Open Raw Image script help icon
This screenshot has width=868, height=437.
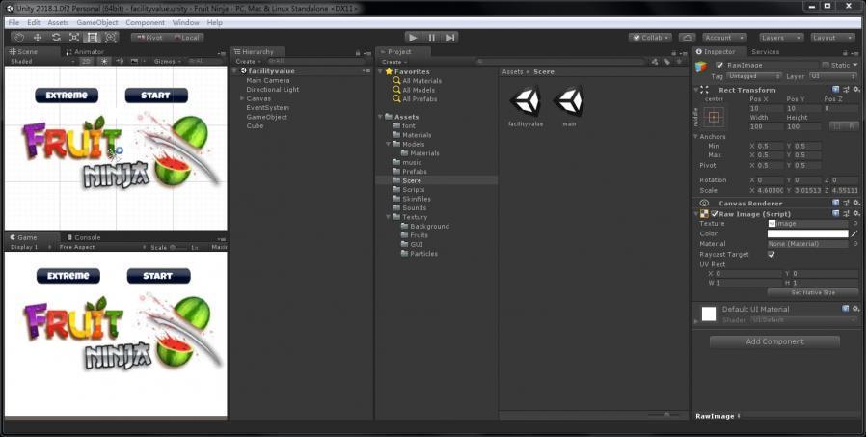pyautogui.click(x=836, y=213)
